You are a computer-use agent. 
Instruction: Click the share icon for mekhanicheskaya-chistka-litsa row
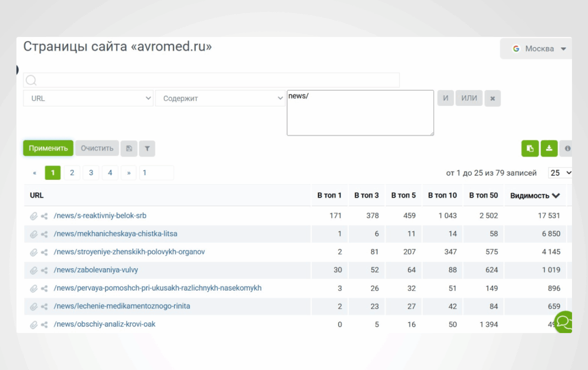[x=44, y=234]
